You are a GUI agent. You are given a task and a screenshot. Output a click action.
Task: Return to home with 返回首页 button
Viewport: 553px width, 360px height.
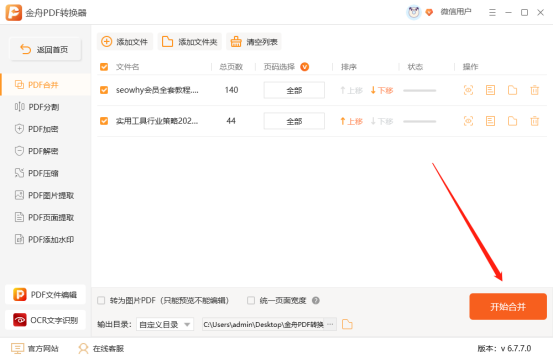[x=45, y=49]
